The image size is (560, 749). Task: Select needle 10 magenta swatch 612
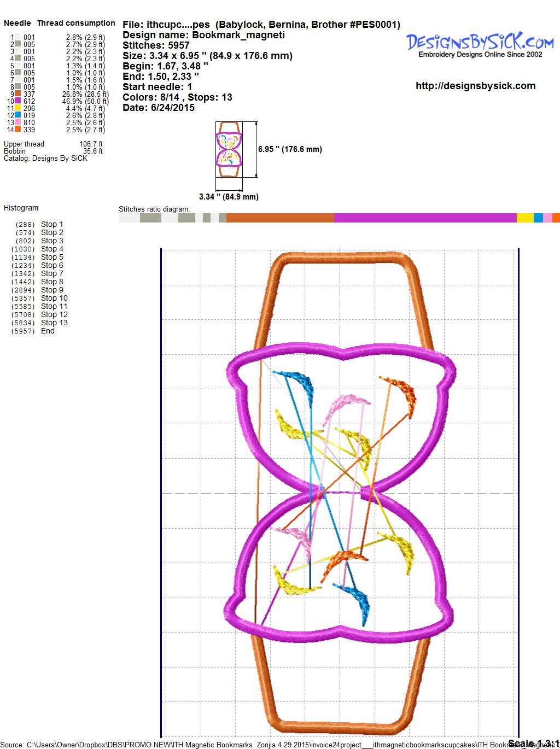(x=18, y=102)
